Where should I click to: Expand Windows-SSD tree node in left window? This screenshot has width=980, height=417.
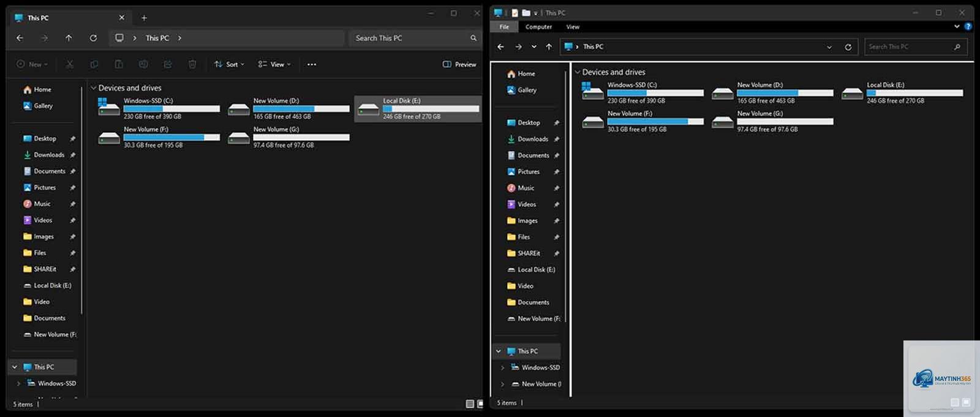(18, 383)
